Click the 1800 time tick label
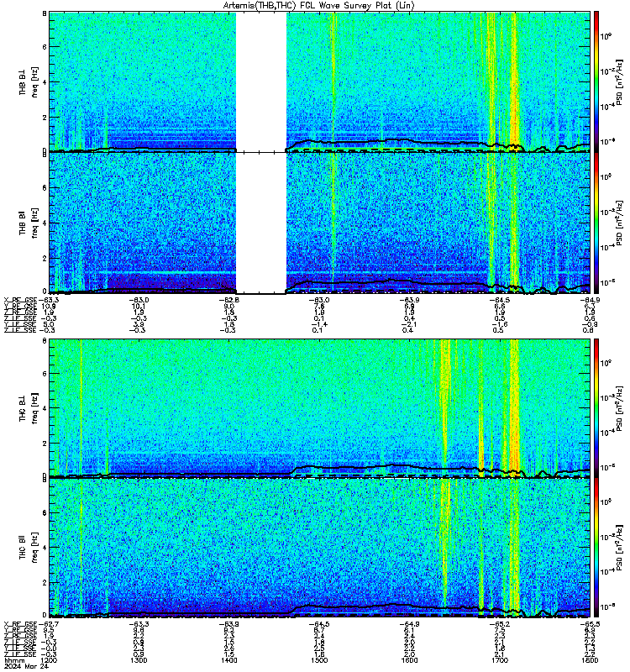This screenshot has width=630, height=672. [590, 660]
